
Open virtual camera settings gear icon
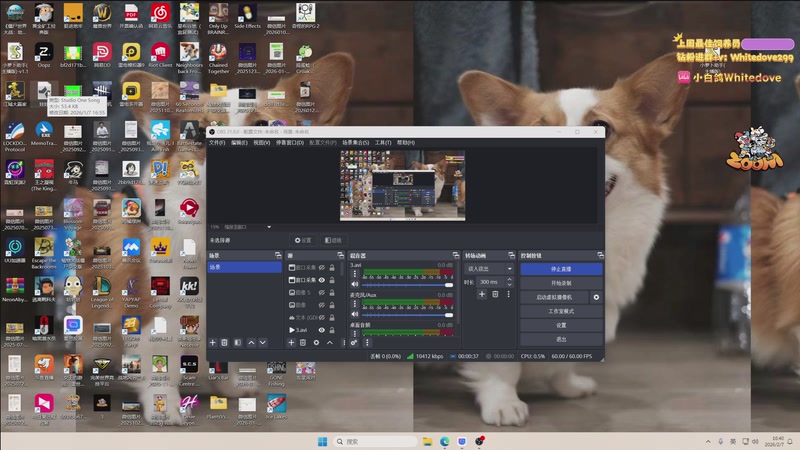click(596, 297)
